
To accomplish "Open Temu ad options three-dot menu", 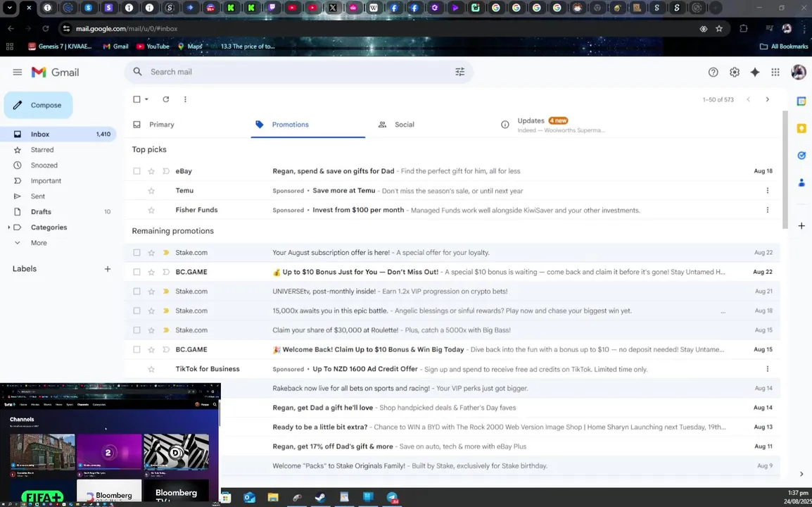I will click(768, 191).
